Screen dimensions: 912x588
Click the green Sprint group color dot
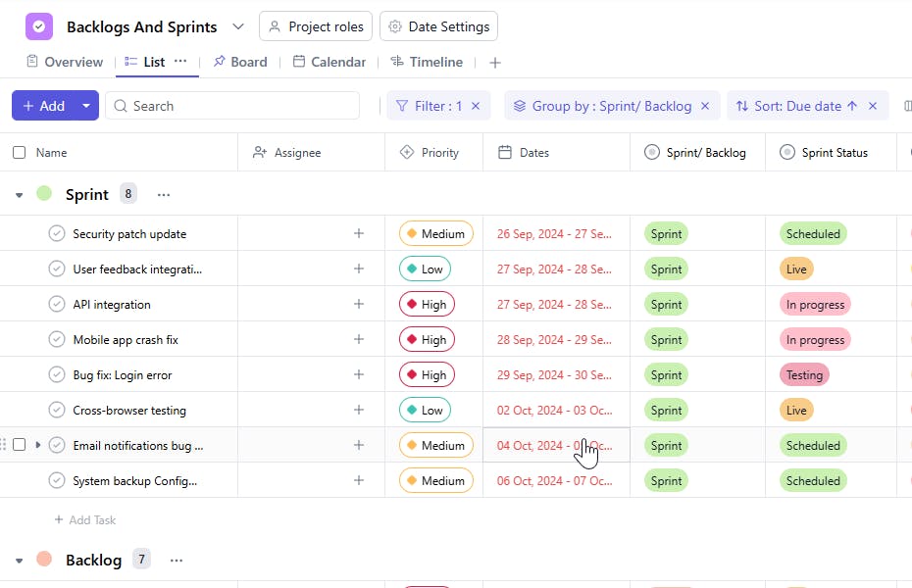(44, 194)
